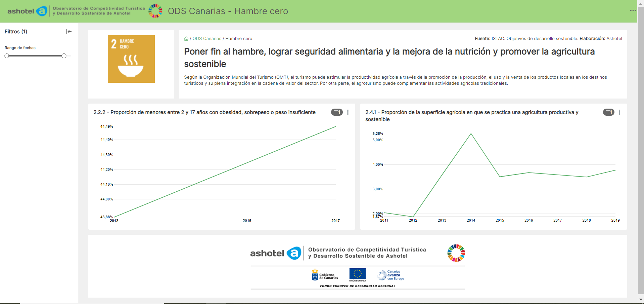Open the ODS Canarias breadcrumb link
This screenshot has width=644, height=304.
tap(207, 39)
